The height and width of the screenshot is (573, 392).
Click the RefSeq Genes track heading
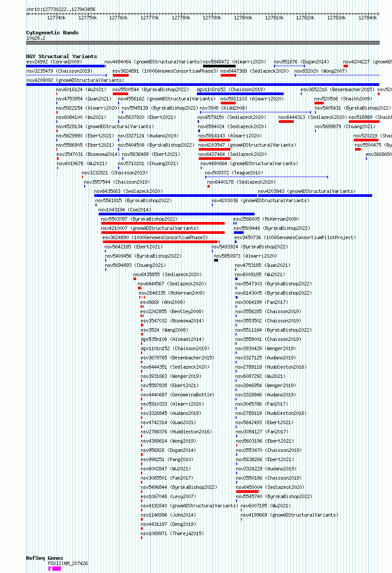44,558
